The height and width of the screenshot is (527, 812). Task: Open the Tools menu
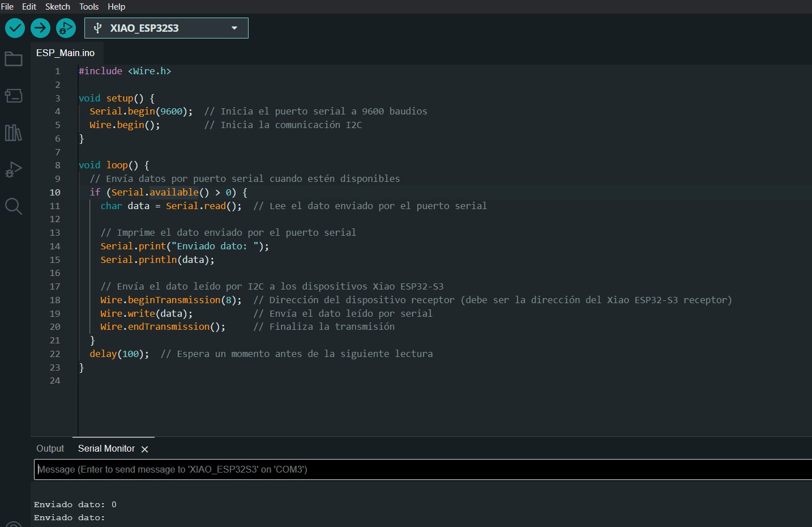[x=89, y=7]
